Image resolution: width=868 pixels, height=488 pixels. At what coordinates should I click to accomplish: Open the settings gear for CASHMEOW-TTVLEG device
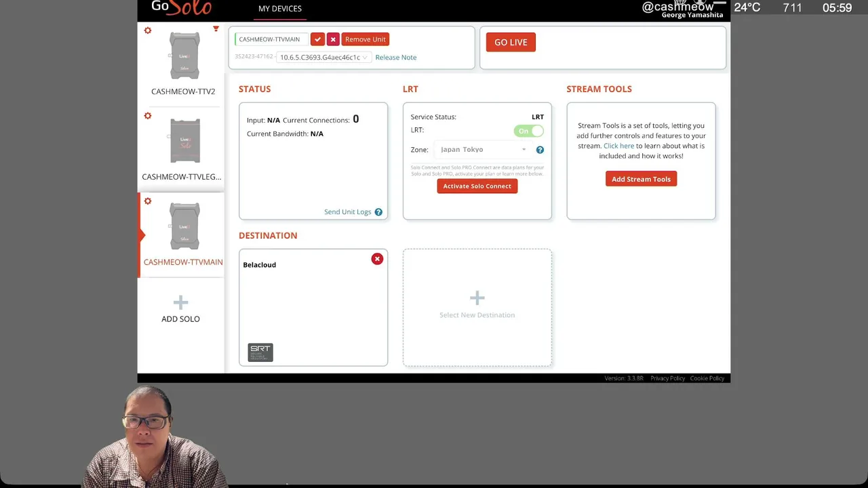(x=148, y=116)
